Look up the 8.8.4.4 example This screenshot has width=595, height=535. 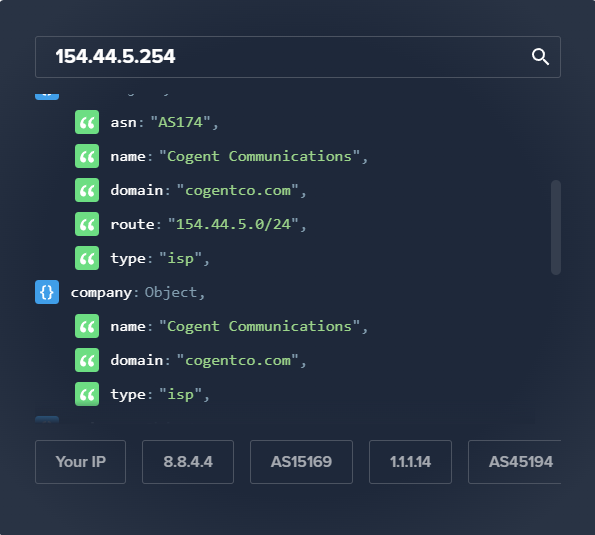tap(188, 462)
